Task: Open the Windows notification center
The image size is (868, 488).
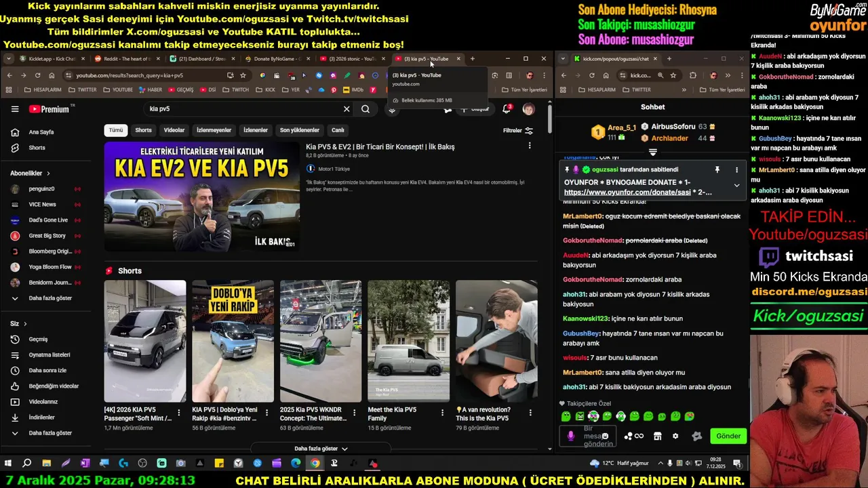Action: tap(737, 464)
